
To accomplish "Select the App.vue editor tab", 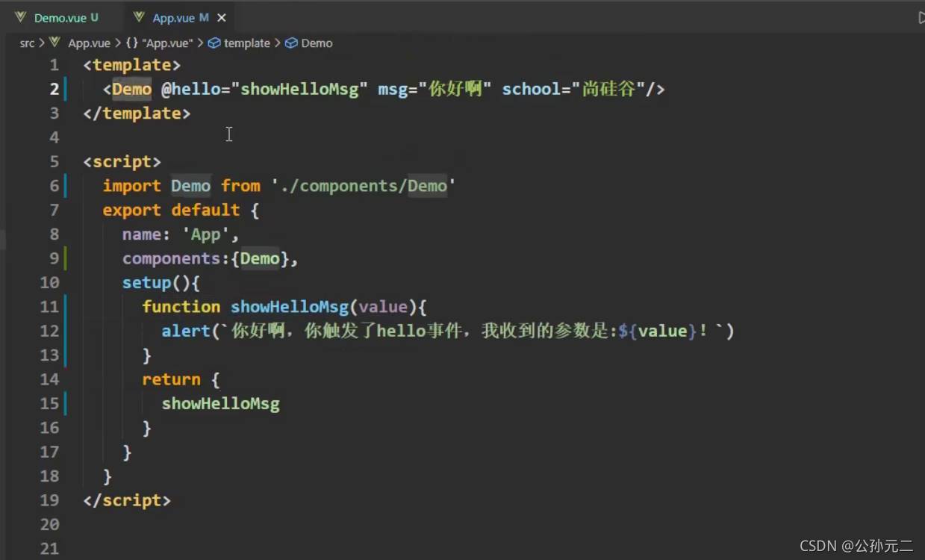I will click(173, 17).
